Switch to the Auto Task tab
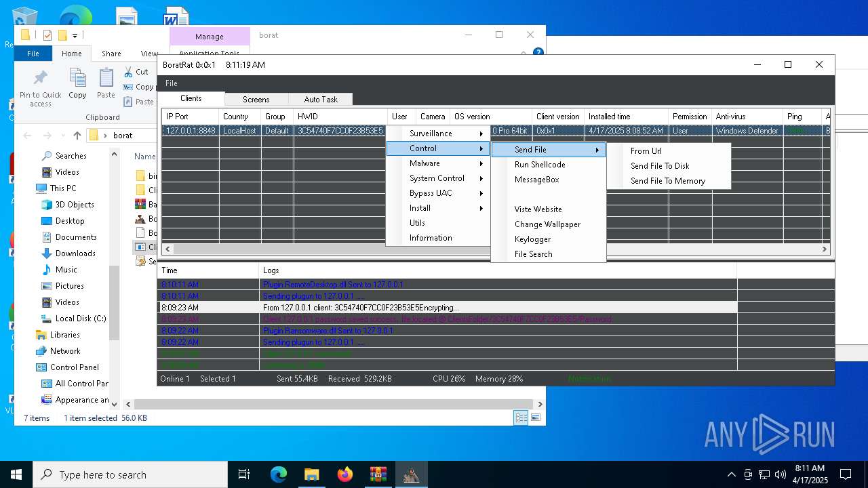Viewport: 868px width, 488px height. tap(321, 100)
